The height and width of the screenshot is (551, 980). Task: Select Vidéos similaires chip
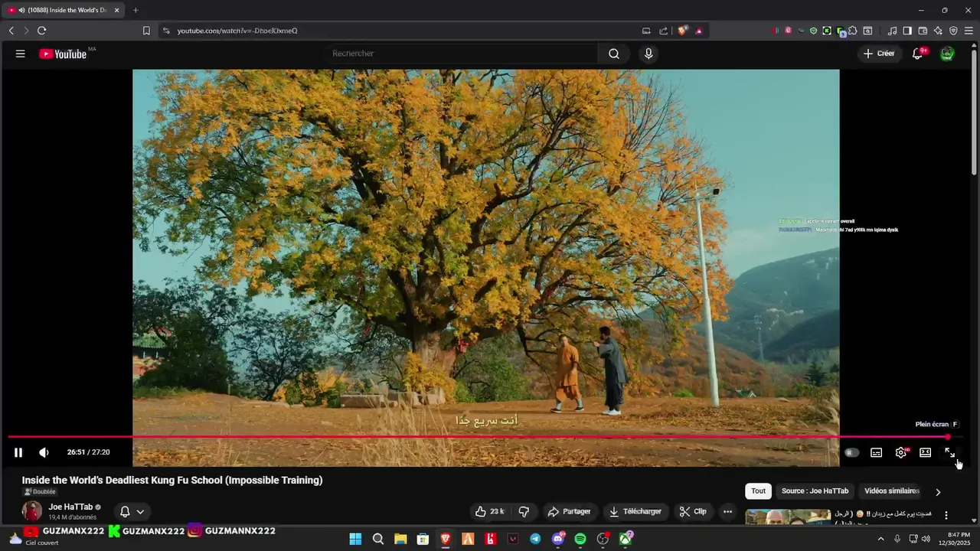tap(891, 491)
